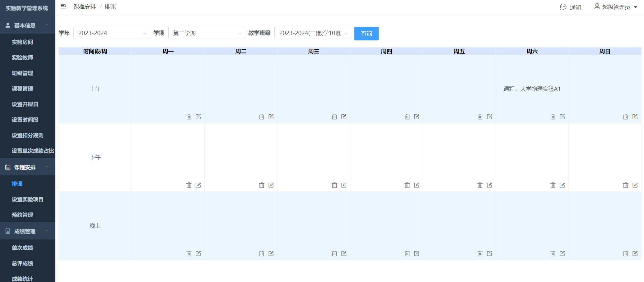The width and height of the screenshot is (644, 282).
Task: Edit the 周五 晚上 schedule entry
Action: click(489, 253)
